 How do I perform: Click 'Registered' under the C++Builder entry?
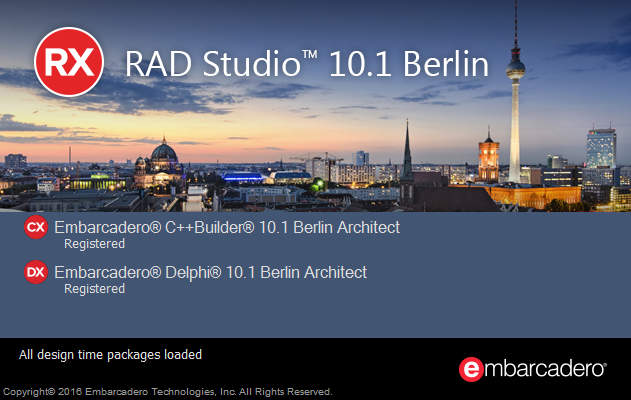click(x=95, y=244)
